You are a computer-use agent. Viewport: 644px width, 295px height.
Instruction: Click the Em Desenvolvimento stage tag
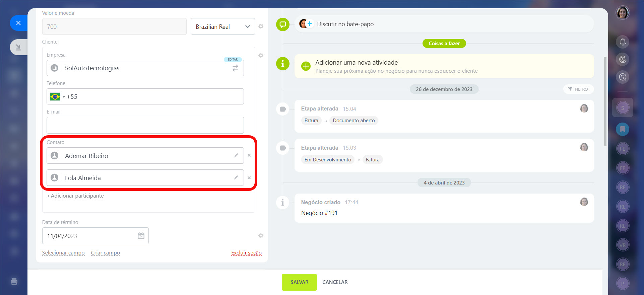(328, 160)
